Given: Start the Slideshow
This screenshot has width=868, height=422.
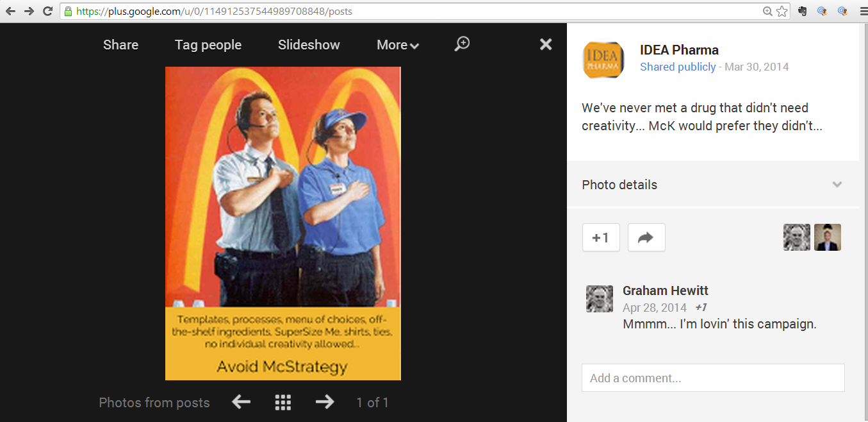Looking at the screenshot, I should 309,45.
